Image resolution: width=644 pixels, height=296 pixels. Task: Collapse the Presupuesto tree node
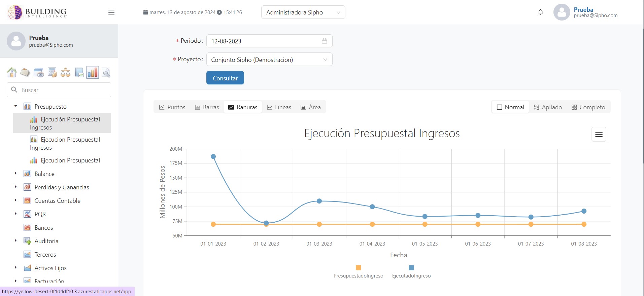[15, 106]
